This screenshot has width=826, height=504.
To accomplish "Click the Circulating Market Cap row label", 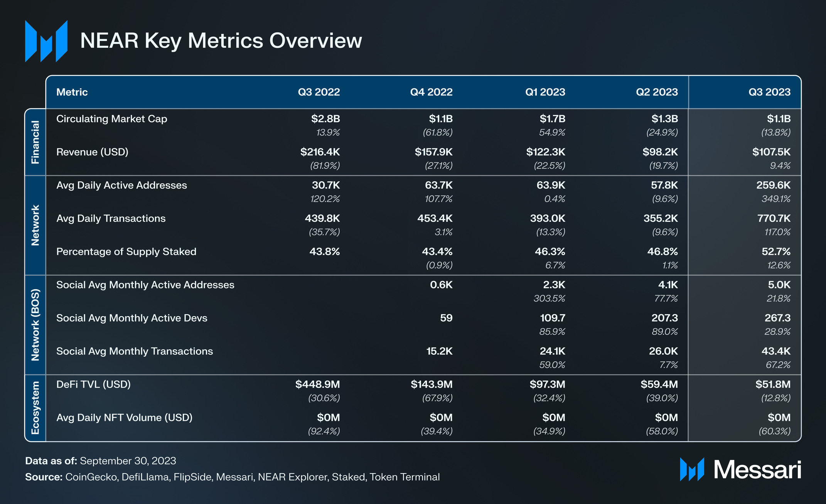I will (x=112, y=119).
